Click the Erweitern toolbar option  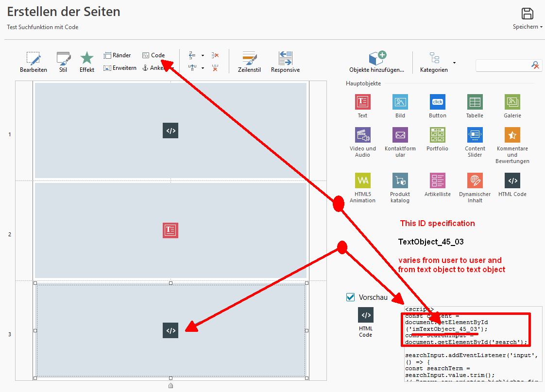pyautogui.click(x=119, y=68)
